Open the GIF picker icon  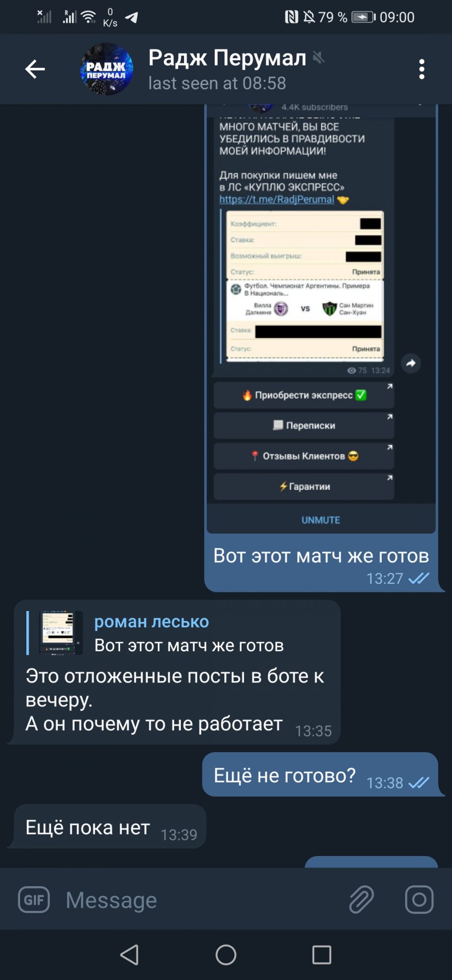point(34,900)
